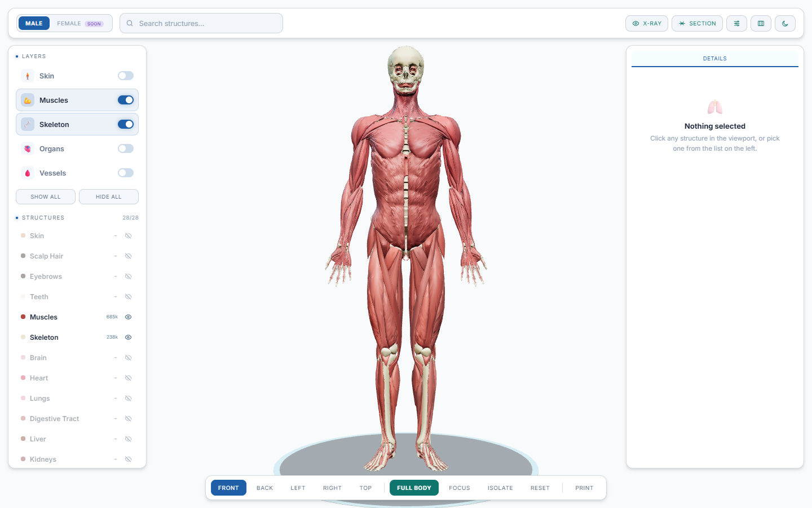Click the HIDE ALL button
812x508 pixels.
(x=109, y=196)
